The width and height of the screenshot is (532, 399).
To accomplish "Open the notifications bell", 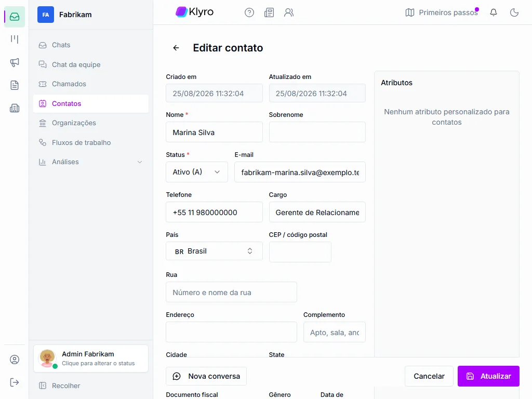I will pos(494,12).
